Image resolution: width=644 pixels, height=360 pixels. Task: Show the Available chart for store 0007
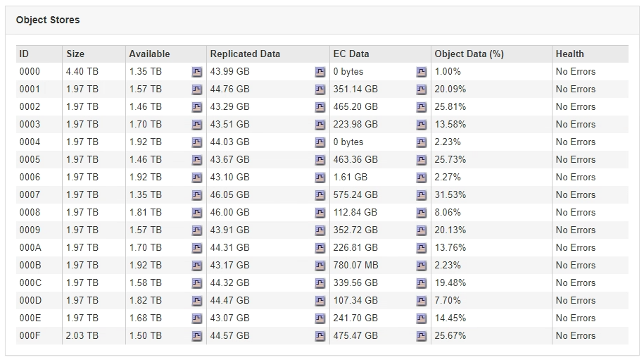197,195
